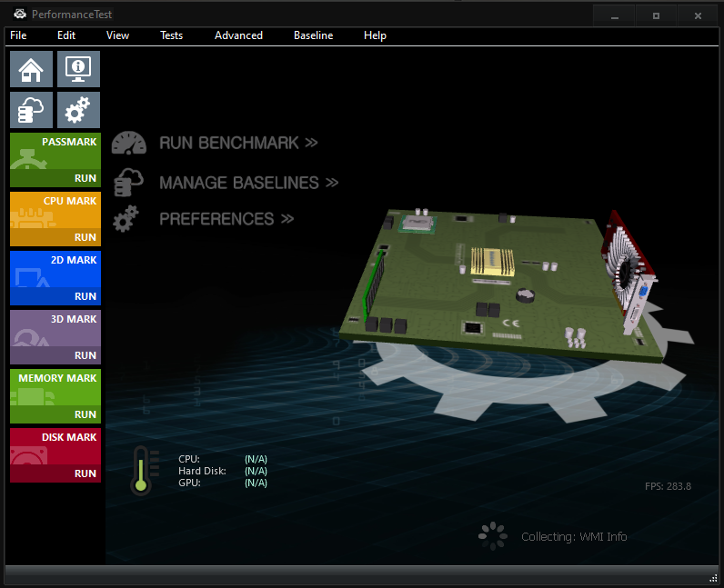724x588 pixels.
Task: Open the Home screen icon
Action: tap(32, 69)
